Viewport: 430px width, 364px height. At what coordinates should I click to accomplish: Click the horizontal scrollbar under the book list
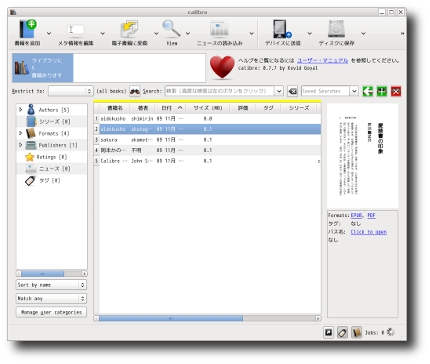[x=207, y=318]
